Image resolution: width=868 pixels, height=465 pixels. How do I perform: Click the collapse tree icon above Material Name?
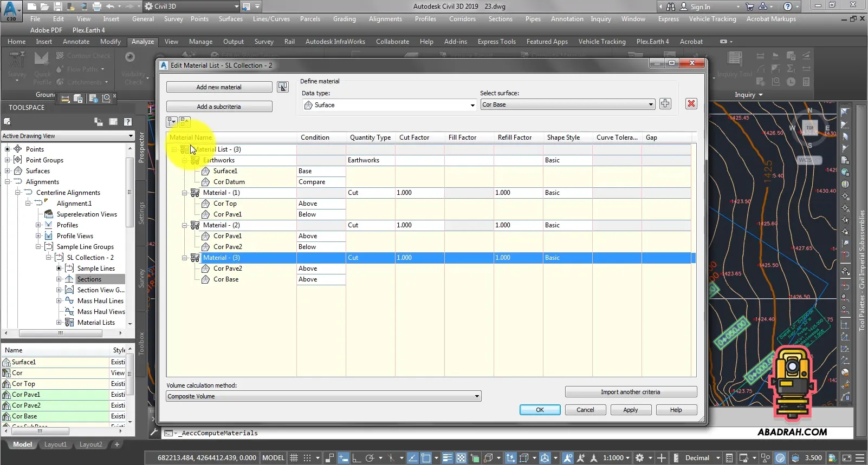pos(185,122)
